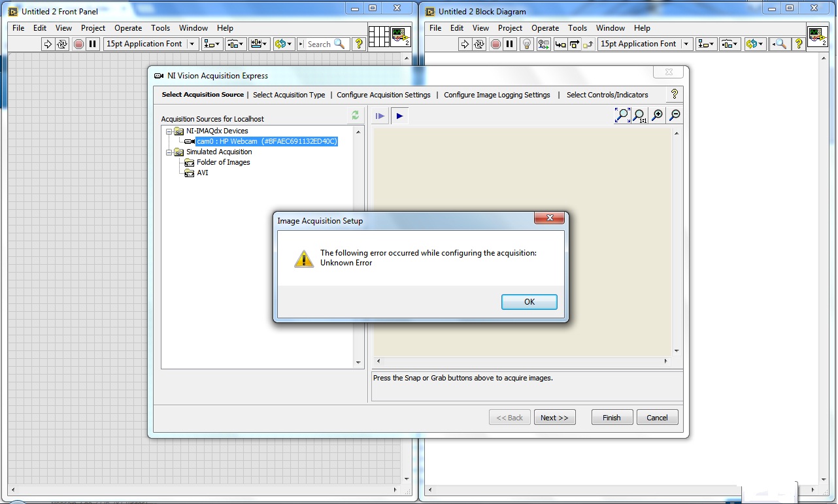Click Cancel button in wizard
Screen dimensions: 838x504
point(657,417)
